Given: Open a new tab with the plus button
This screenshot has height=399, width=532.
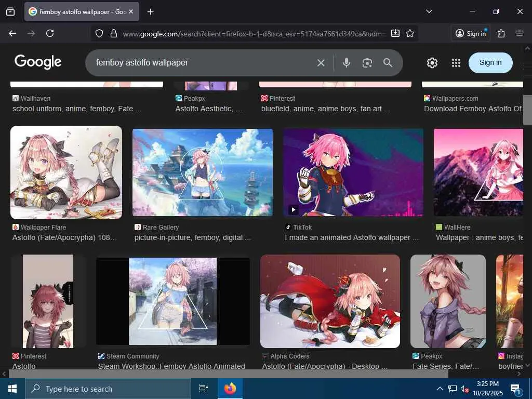Looking at the screenshot, I should coord(150,12).
